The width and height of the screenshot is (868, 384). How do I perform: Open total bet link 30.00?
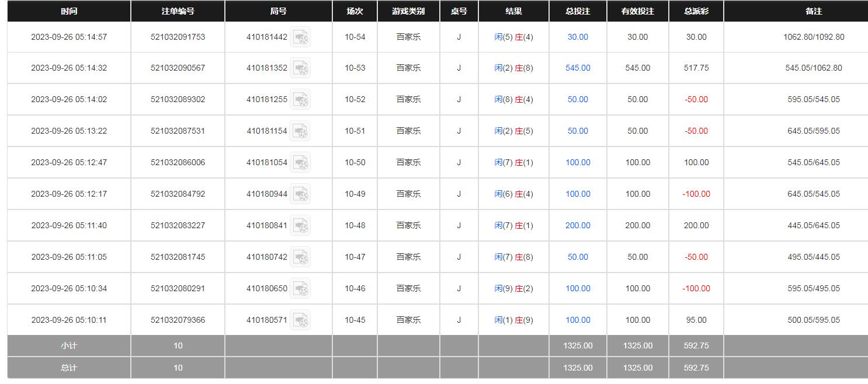(x=578, y=37)
